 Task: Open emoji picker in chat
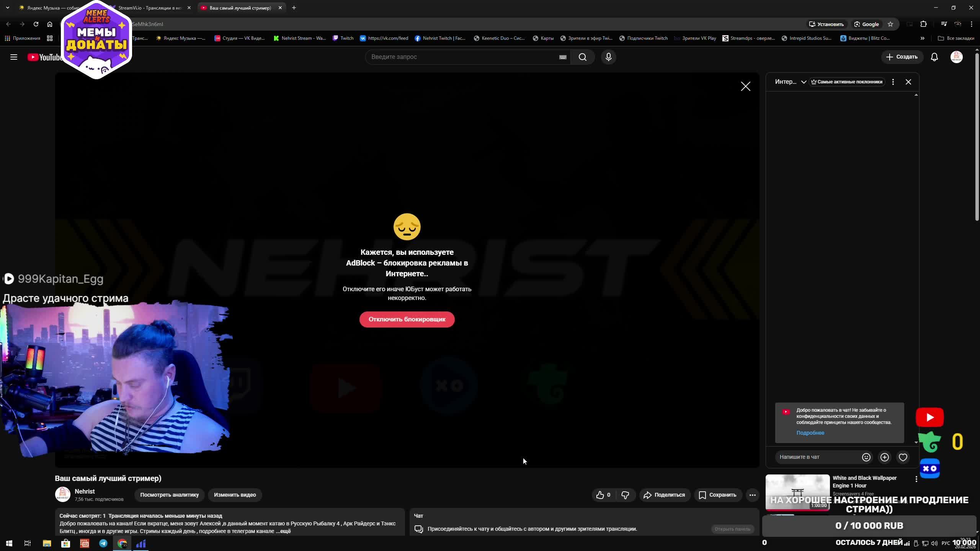point(866,457)
